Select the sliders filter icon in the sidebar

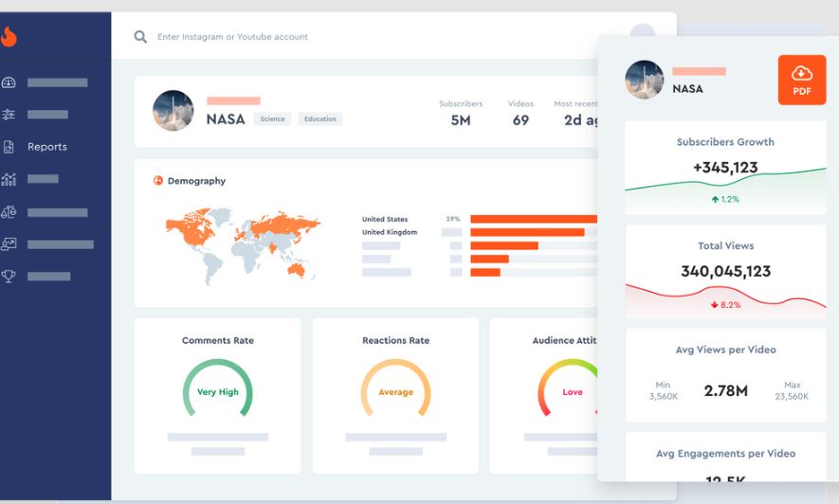click(9, 115)
